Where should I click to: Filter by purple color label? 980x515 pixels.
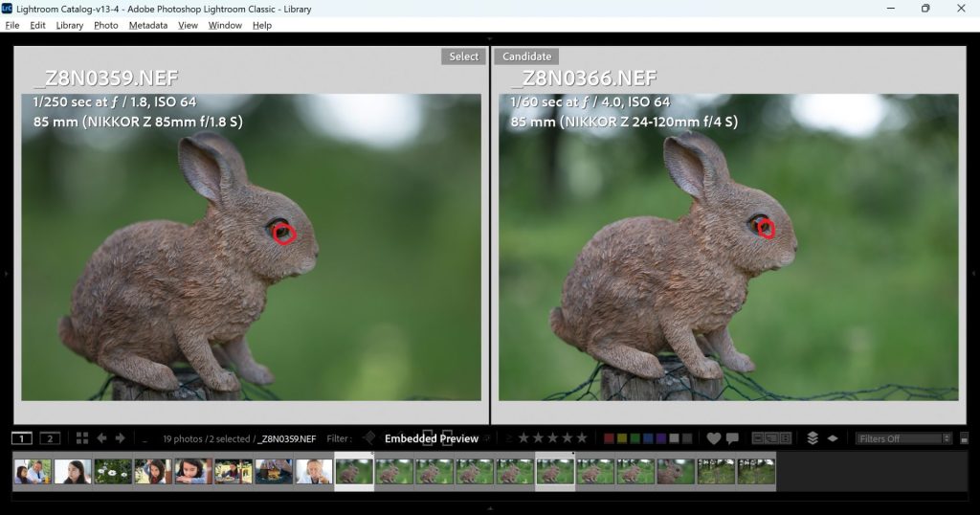coord(661,438)
